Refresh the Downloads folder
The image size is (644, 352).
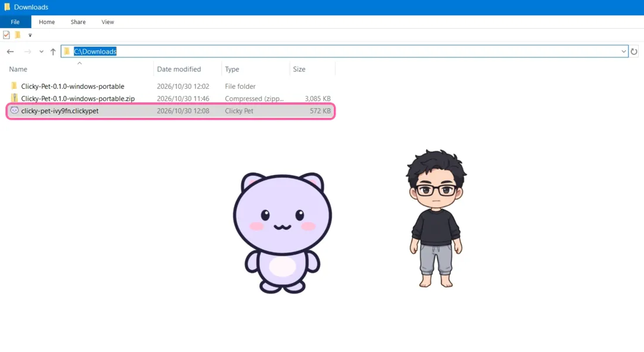[634, 51]
